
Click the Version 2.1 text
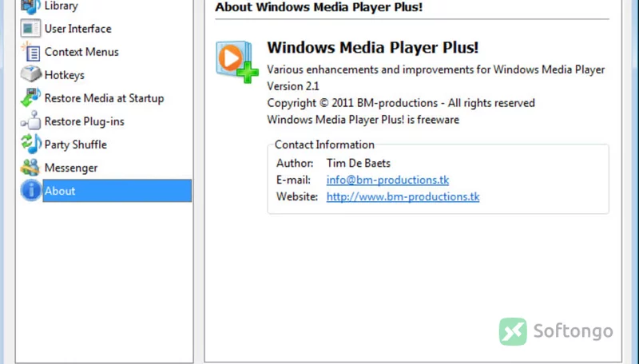[x=293, y=86]
